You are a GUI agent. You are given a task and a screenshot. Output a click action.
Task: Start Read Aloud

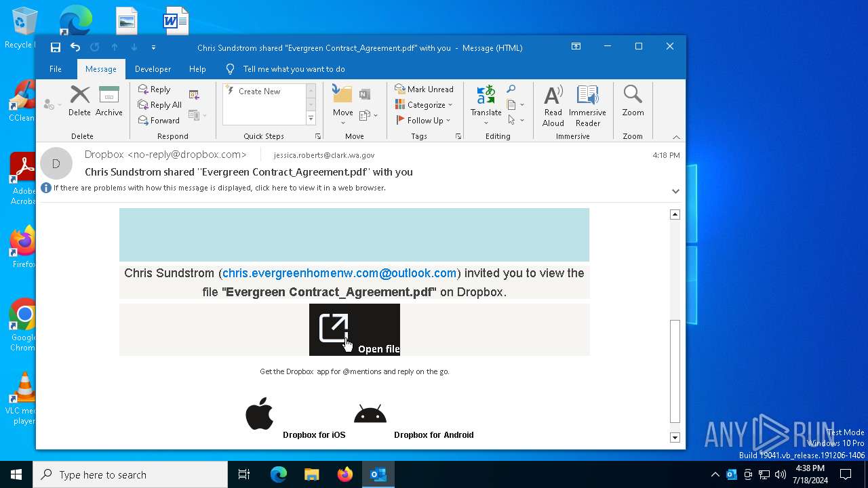[x=553, y=105]
